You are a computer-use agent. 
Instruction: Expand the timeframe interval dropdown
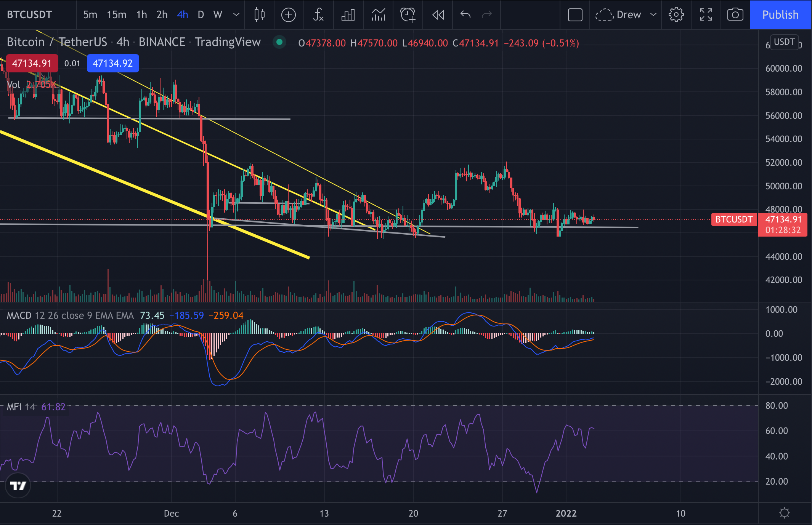coord(236,14)
